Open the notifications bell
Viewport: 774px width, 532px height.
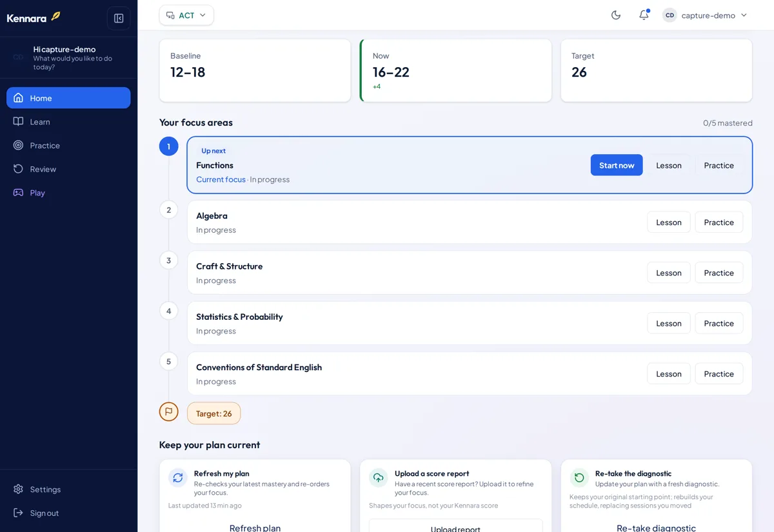(x=644, y=15)
